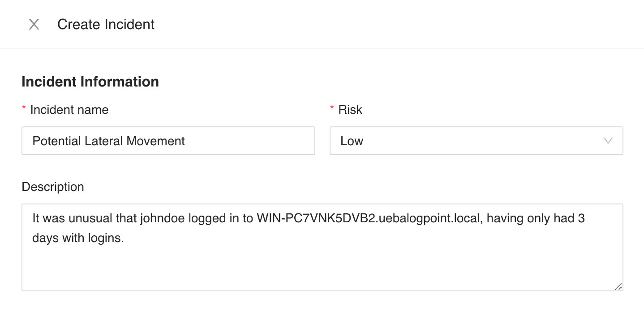Click the Low value in the Risk combo box
Image resolution: width=644 pixels, height=329 pixels.
point(352,141)
